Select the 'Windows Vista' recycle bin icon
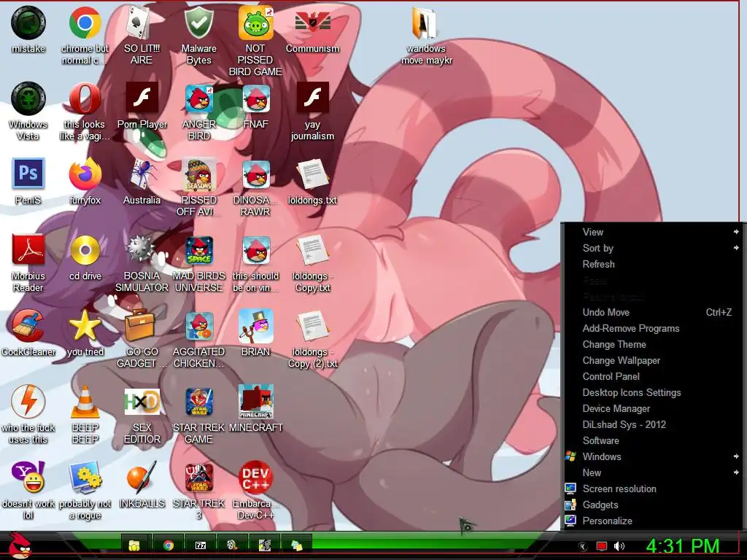747x560 pixels. click(x=28, y=111)
